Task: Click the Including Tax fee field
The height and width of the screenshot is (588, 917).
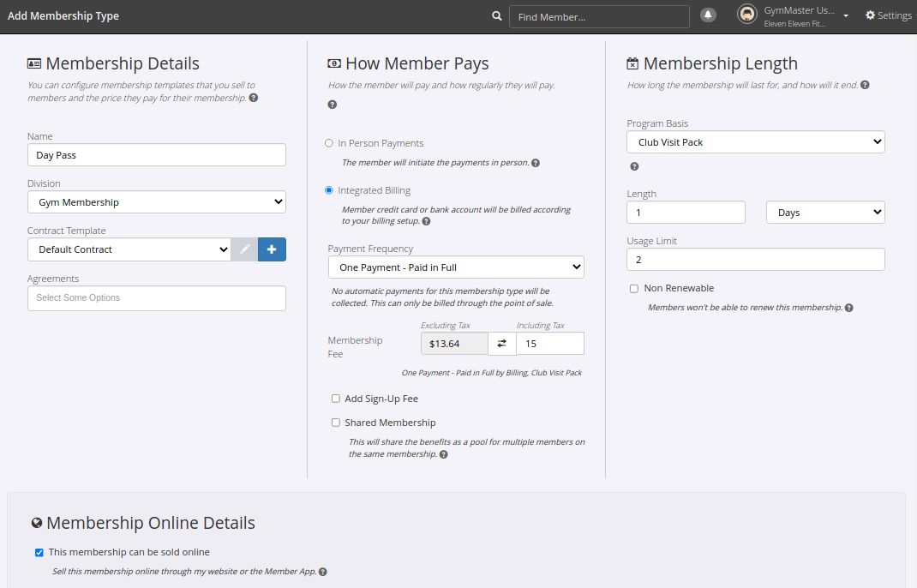Action: (x=550, y=344)
